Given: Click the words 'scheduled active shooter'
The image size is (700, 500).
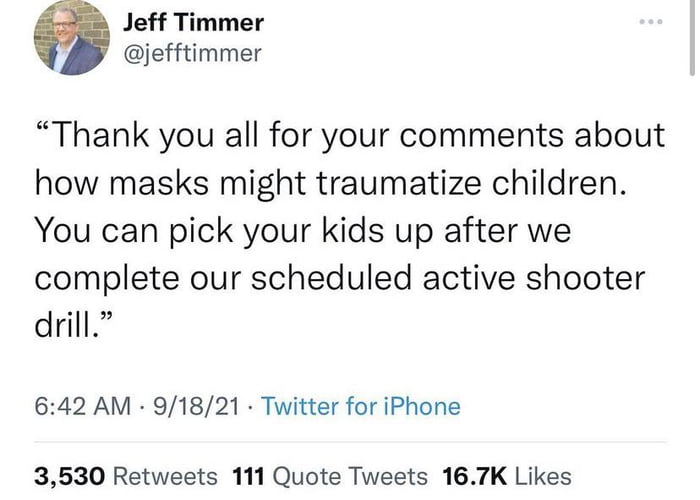Looking at the screenshot, I should [x=448, y=279].
